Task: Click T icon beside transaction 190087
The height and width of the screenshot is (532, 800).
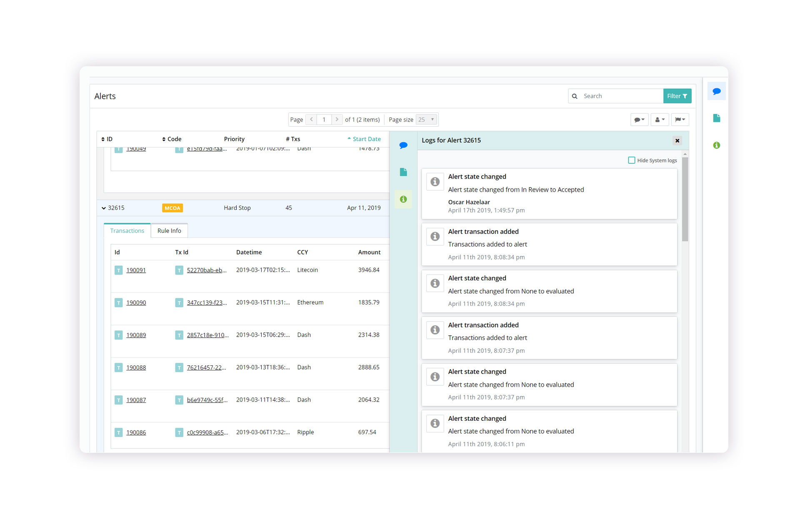Action: coord(118,400)
